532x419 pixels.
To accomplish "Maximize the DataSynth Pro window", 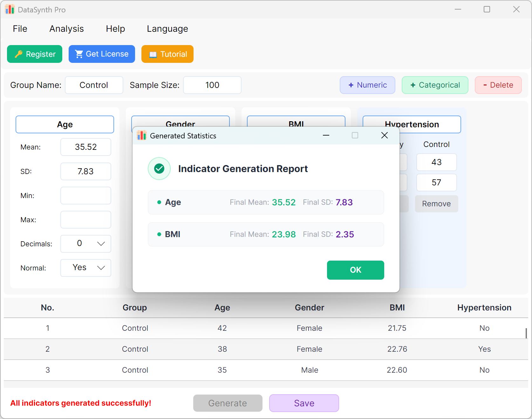I will [x=487, y=10].
